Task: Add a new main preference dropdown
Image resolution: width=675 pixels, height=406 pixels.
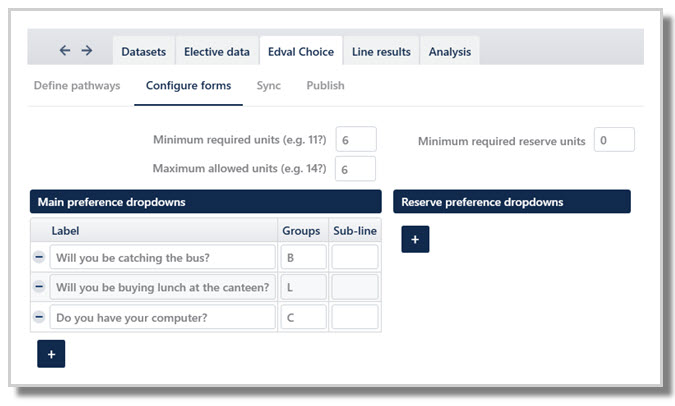Action: click(51, 354)
